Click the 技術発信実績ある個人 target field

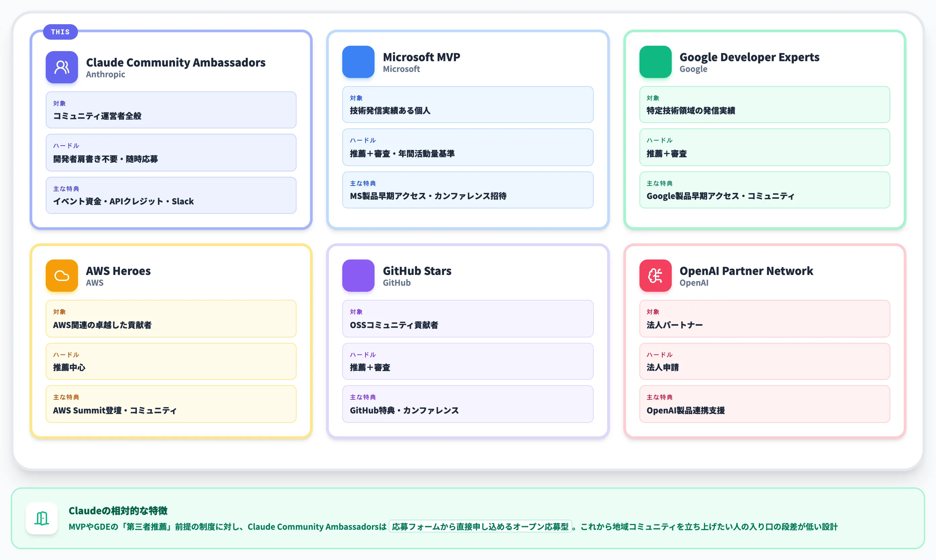coord(468,105)
